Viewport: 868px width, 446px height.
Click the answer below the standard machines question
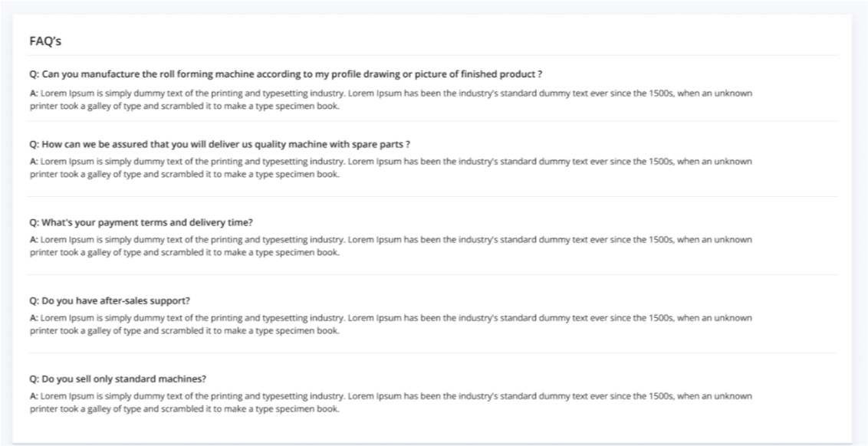pos(391,402)
